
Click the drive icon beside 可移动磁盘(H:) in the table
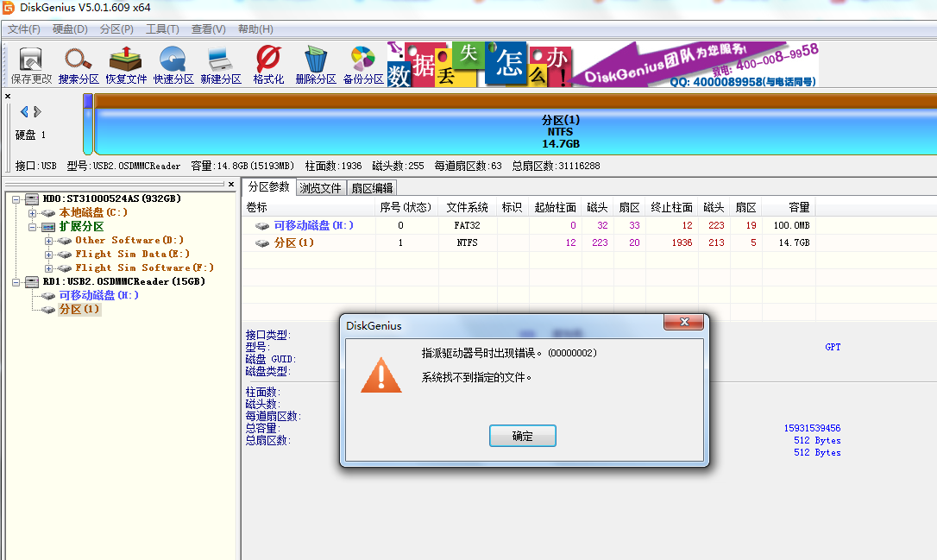tap(261, 226)
